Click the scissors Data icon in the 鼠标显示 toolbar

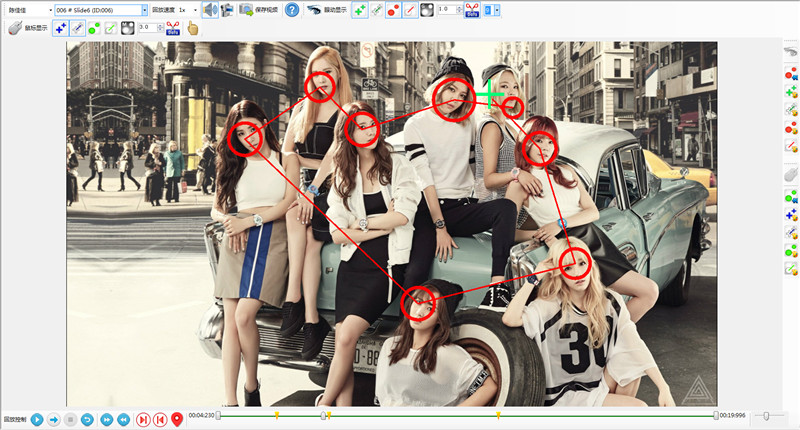pos(173,28)
